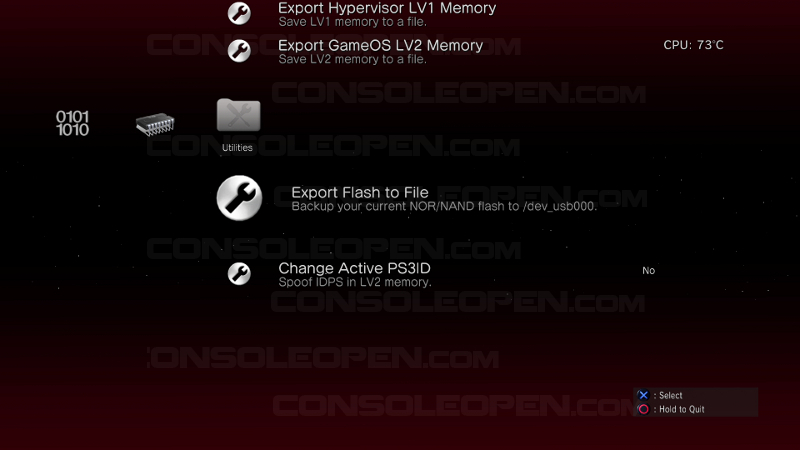Viewport: 800px width, 450px height.
Task: Select the large Export Flash to File wrench icon
Action: [x=239, y=198]
